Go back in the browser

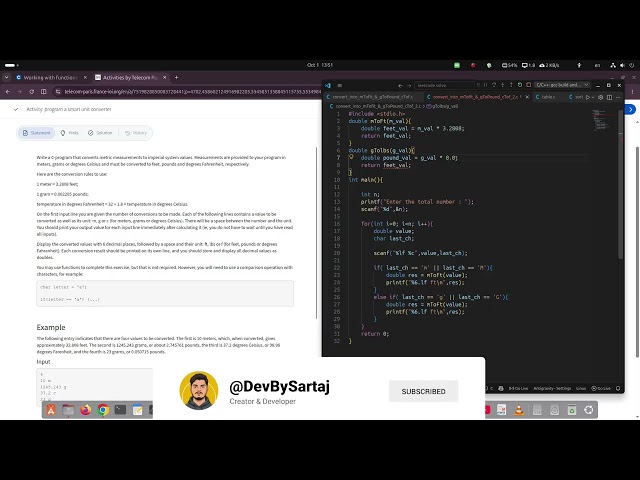pyautogui.click(x=8, y=92)
